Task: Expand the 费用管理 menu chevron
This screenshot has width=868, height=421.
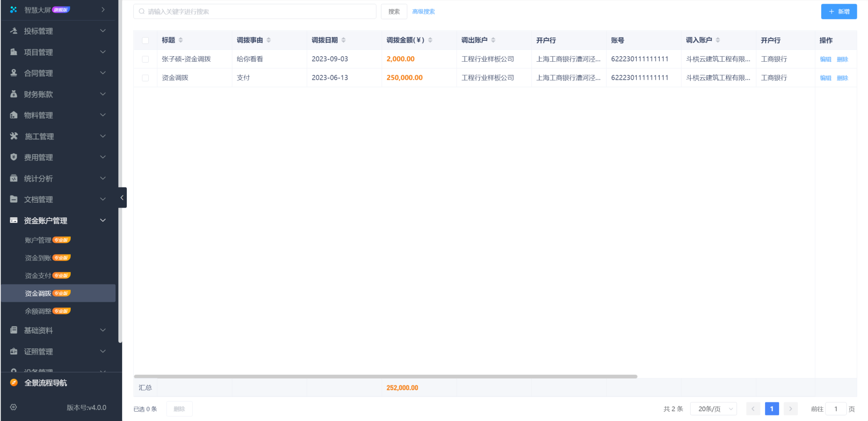Action: pos(102,157)
